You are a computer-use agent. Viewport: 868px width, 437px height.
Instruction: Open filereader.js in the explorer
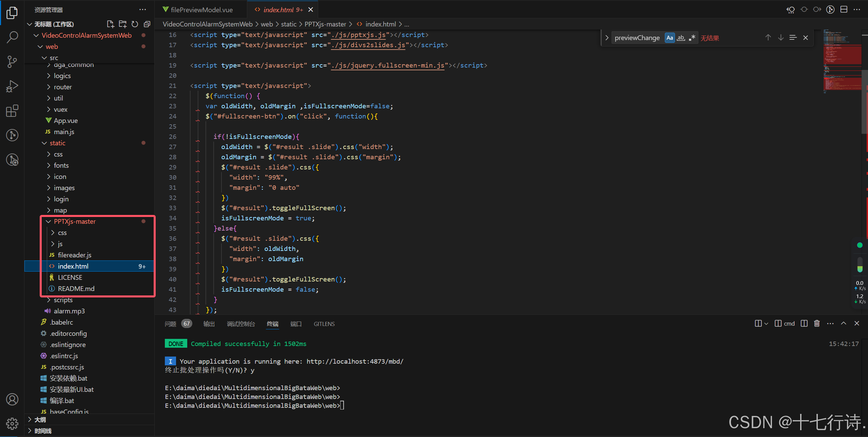[x=74, y=255]
